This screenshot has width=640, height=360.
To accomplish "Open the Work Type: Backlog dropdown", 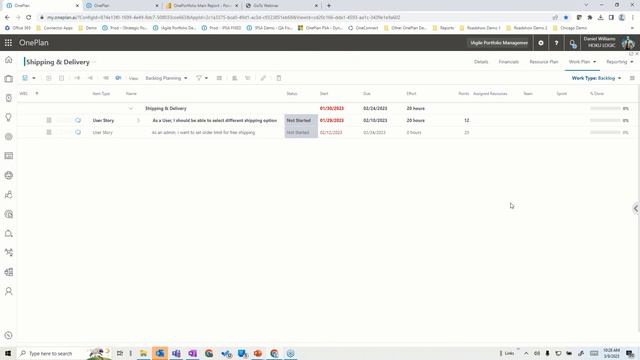I will [596, 78].
